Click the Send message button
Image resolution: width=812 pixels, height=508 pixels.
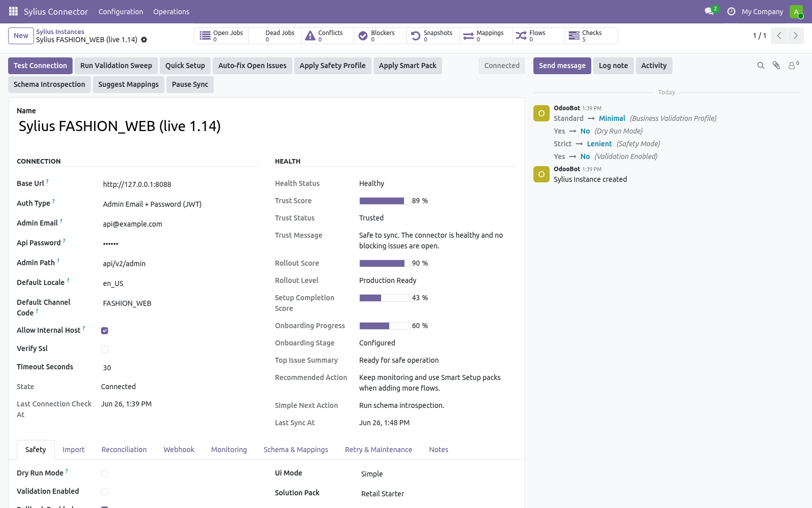click(562, 66)
